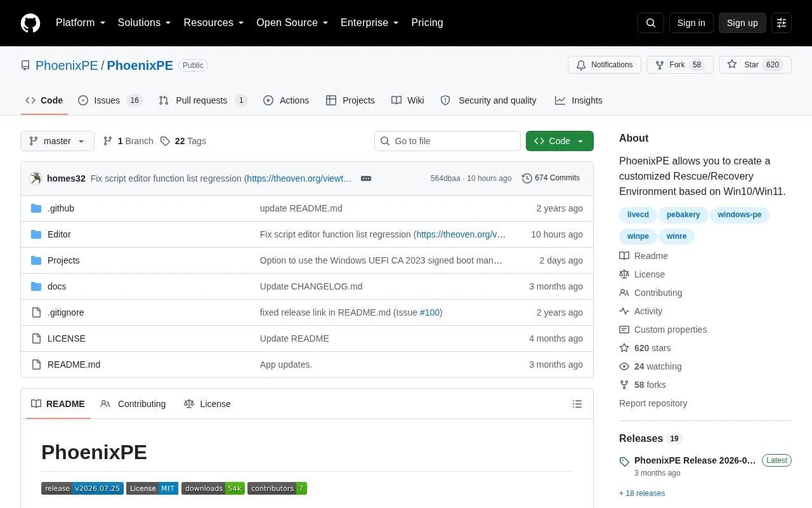Open the Projects folder

(x=63, y=260)
